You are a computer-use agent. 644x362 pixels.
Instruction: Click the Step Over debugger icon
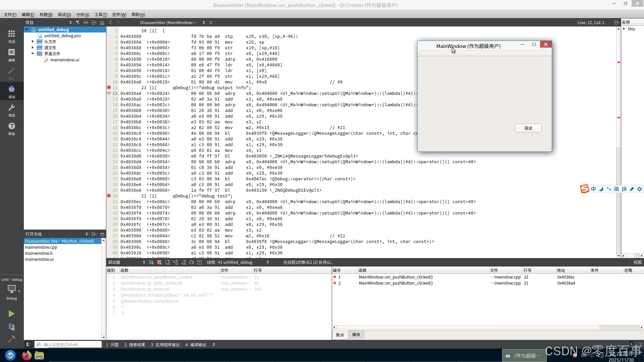(167, 262)
